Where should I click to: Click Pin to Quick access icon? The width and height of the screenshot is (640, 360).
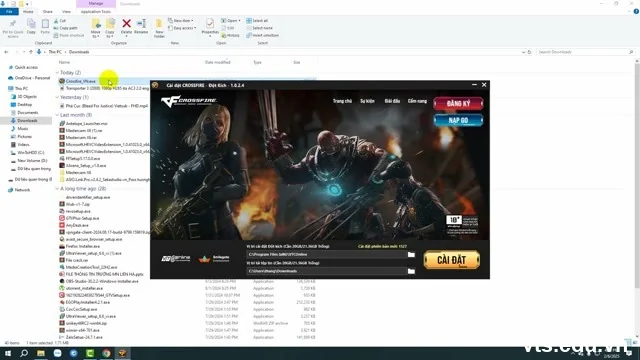[13, 28]
